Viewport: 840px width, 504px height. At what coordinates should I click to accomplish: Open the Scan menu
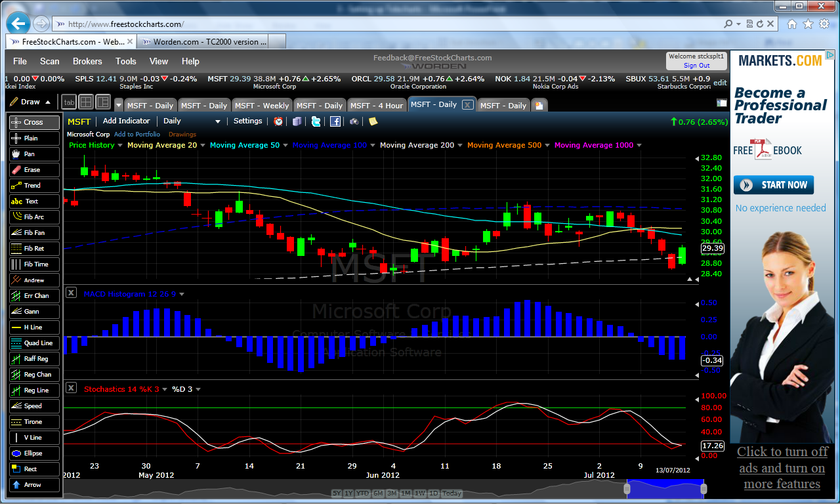[x=50, y=61]
